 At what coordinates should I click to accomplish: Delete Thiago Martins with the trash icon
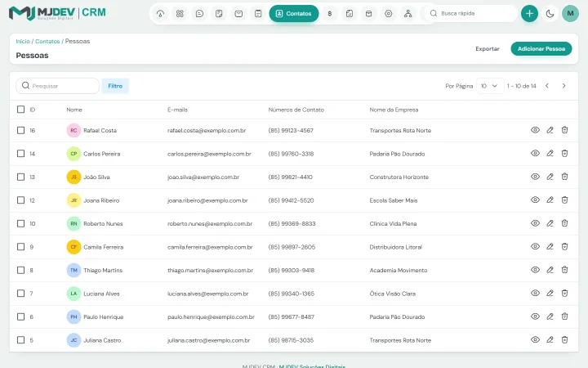(x=564, y=270)
